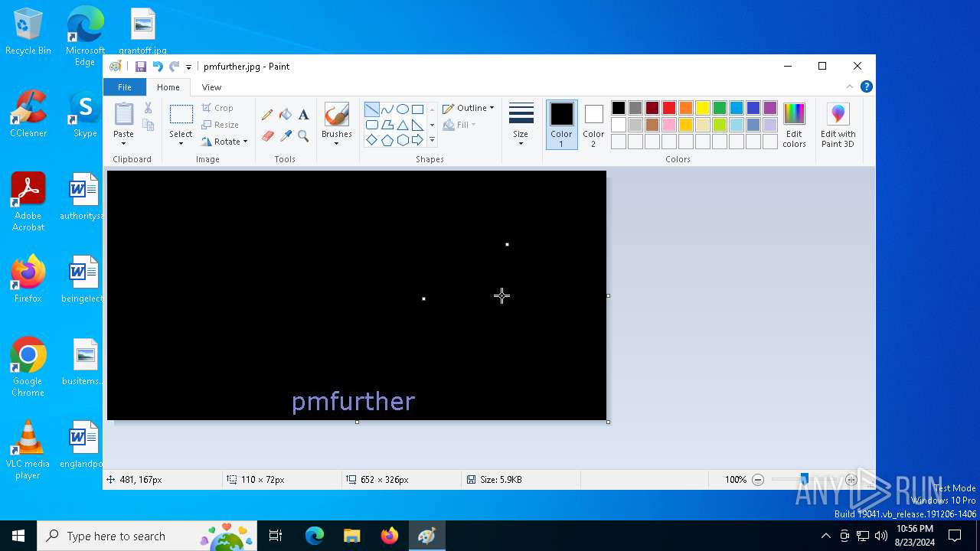Pick the purple color swatch
This screenshot has height=551, width=980.
770,108
